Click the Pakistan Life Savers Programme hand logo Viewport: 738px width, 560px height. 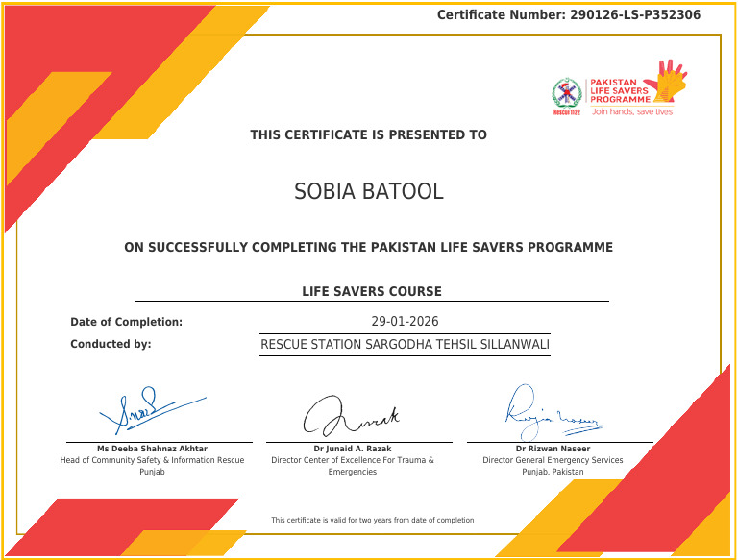click(x=667, y=81)
